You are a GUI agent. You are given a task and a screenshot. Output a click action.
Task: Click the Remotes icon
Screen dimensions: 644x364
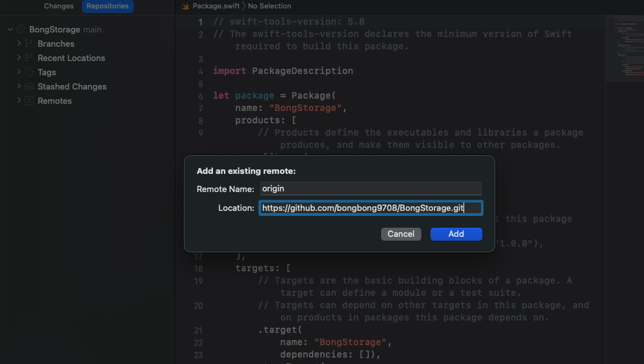click(29, 101)
